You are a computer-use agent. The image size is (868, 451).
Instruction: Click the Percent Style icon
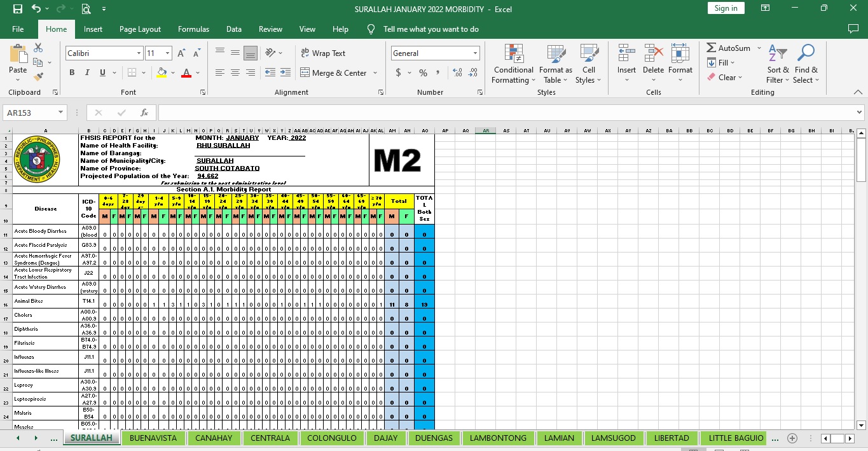(x=423, y=73)
